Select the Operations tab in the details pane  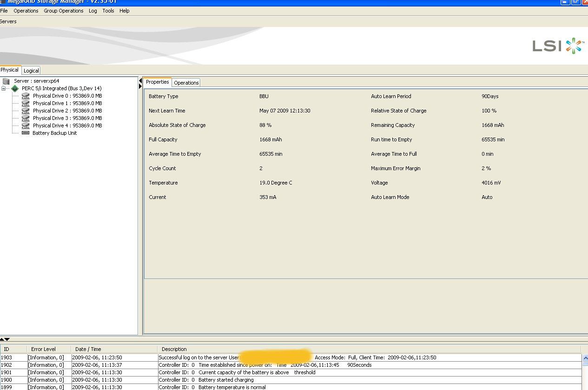point(186,83)
